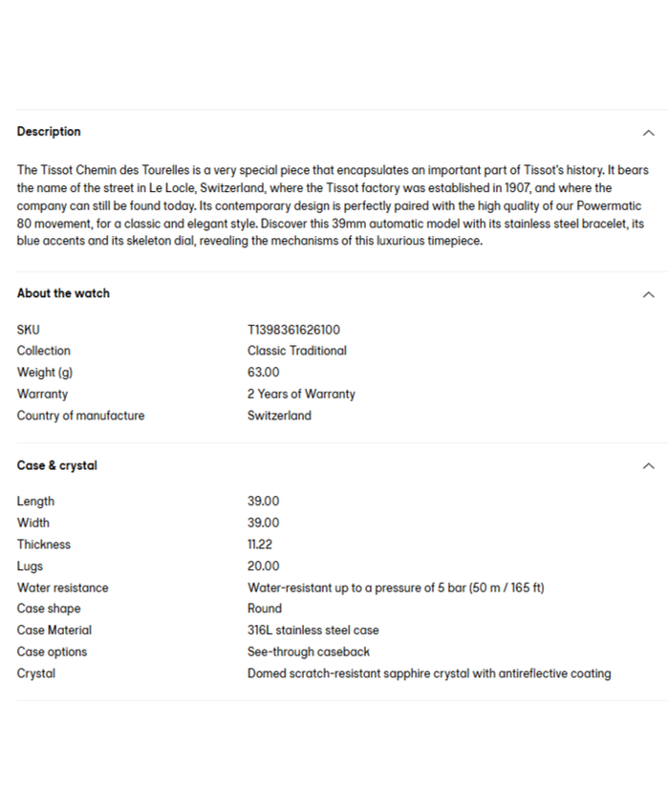Click the Case & crystal heading
Viewport: 669px width, 812px height.
point(57,465)
